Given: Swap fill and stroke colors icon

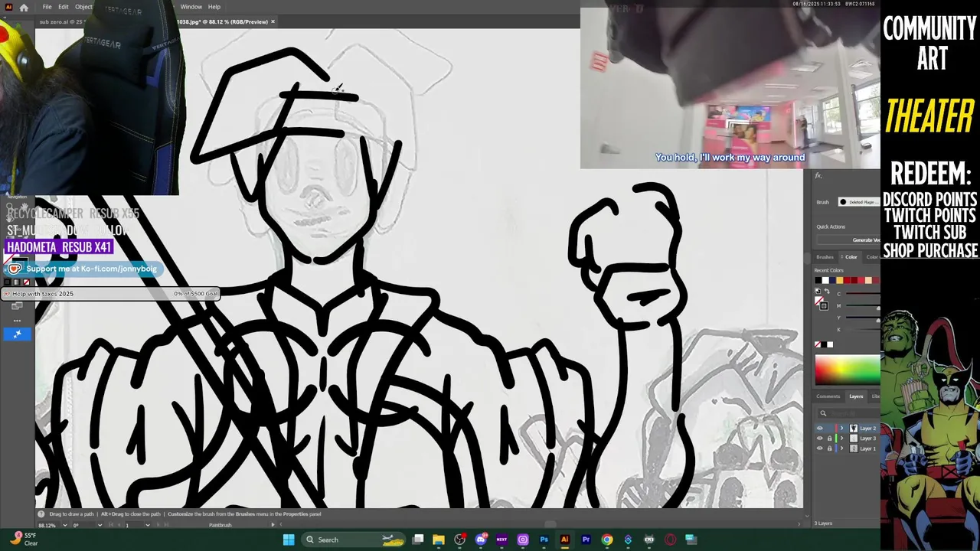Looking at the screenshot, I should (x=827, y=291).
